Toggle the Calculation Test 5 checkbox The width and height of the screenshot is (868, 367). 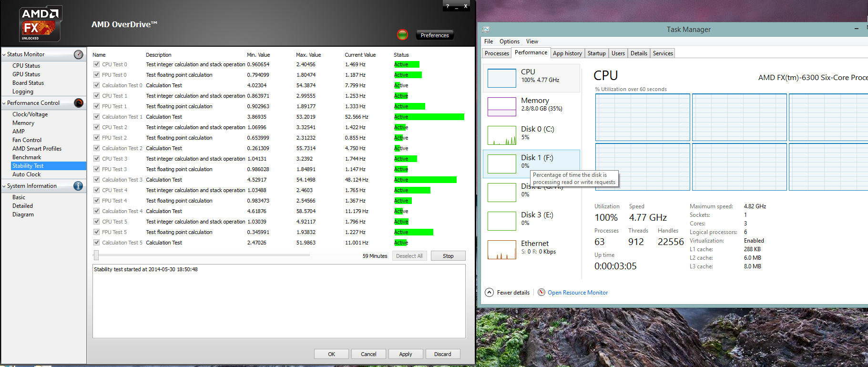tap(96, 243)
